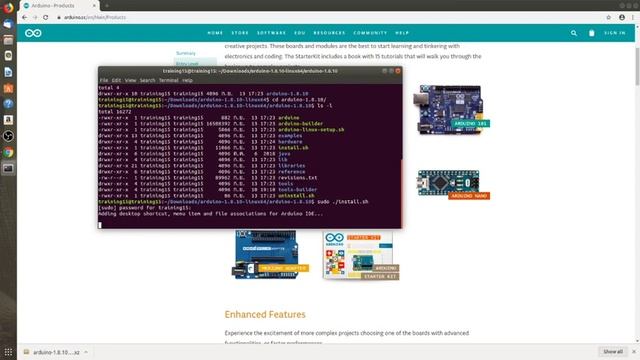Open the Terminal window's Help menu
640x360 pixels.
pos(187,80)
